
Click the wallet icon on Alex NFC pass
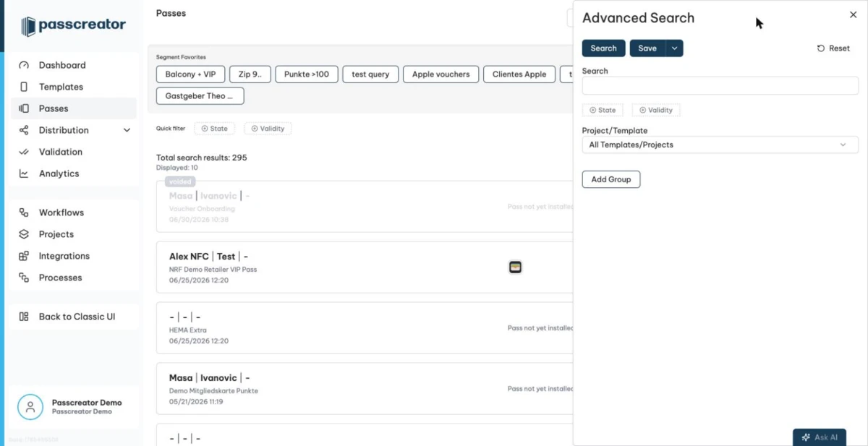click(x=515, y=267)
